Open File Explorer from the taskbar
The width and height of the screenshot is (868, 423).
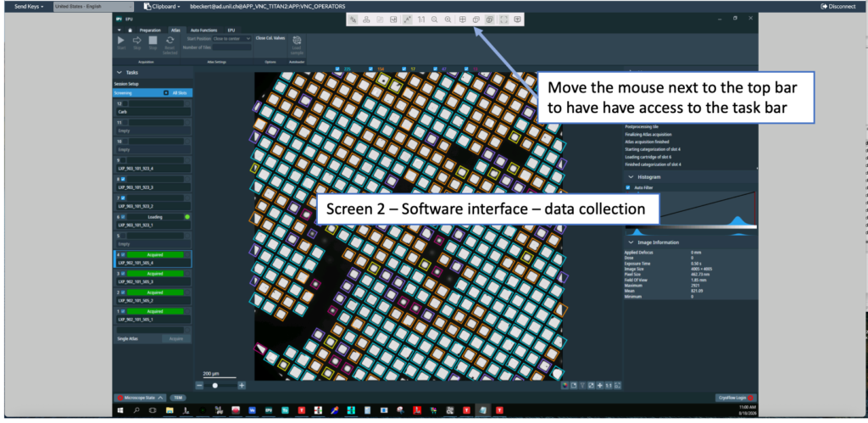pos(170,410)
